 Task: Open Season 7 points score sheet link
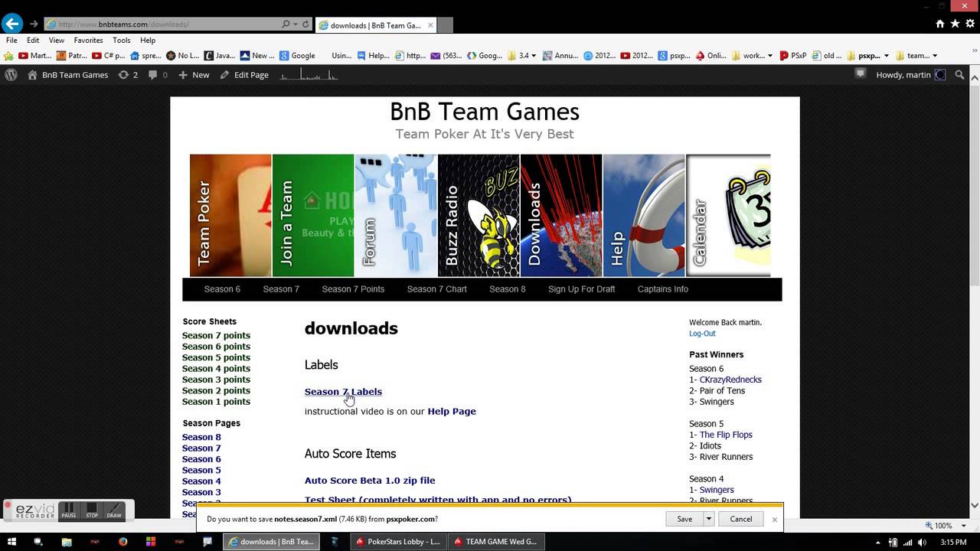[x=216, y=336]
